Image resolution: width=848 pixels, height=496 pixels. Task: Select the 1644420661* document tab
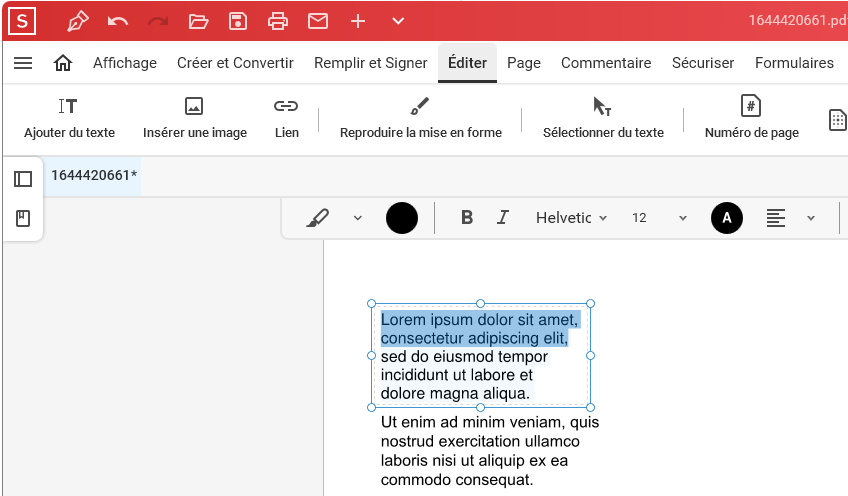(92, 175)
